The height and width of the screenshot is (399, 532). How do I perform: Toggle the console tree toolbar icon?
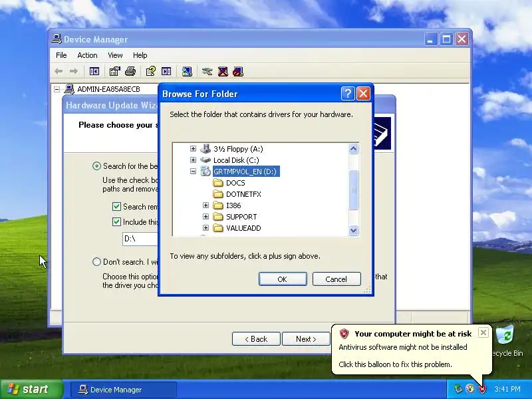tap(94, 71)
